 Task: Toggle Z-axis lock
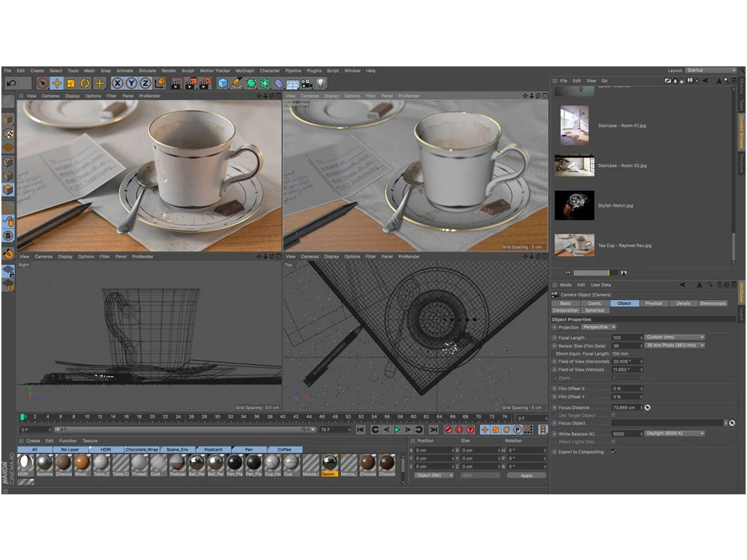[145, 84]
